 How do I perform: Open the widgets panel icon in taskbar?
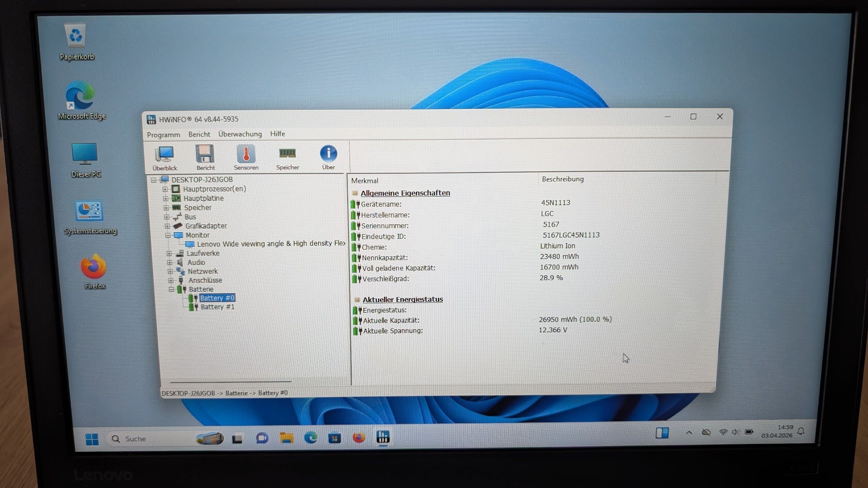[x=662, y=433]
